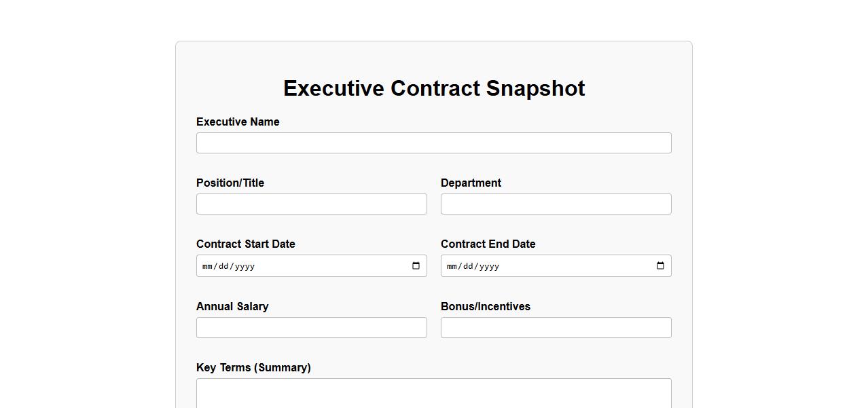The width and height of the screenshot is (868, 408).
Task: Select day segment of Contract Start Date
Action: coord(223,266)
